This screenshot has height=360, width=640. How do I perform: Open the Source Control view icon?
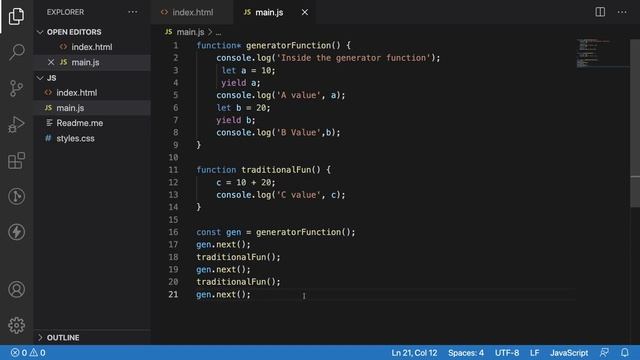(x=16, y=88)
